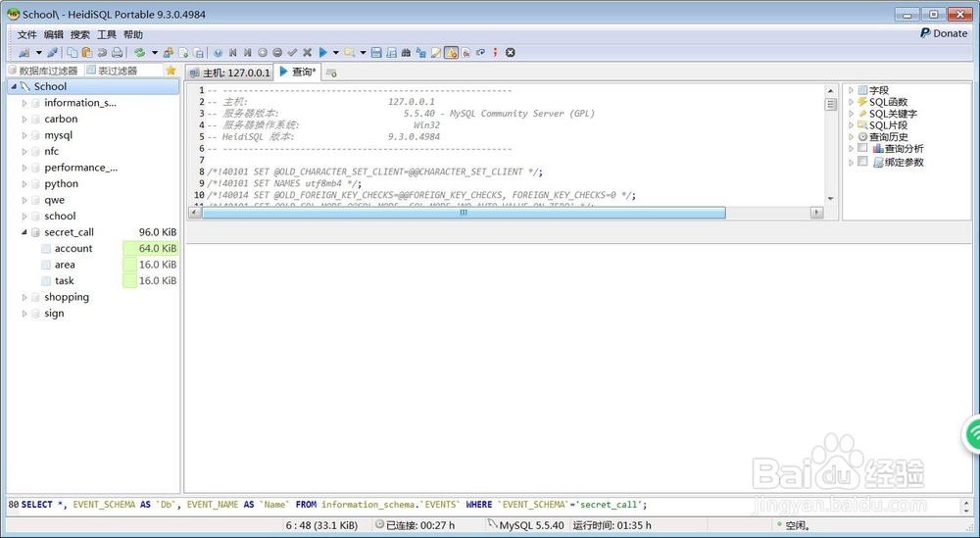Open the refresh dropdown arrow
Image resolution: width=980 pixels, height=538 pixels.
(155, 53)
